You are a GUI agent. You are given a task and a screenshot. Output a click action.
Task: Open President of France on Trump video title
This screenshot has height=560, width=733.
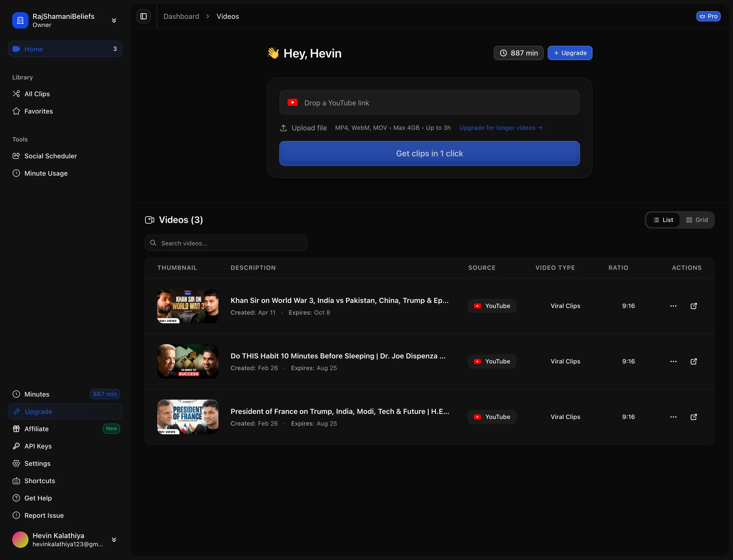click(340, 411)
